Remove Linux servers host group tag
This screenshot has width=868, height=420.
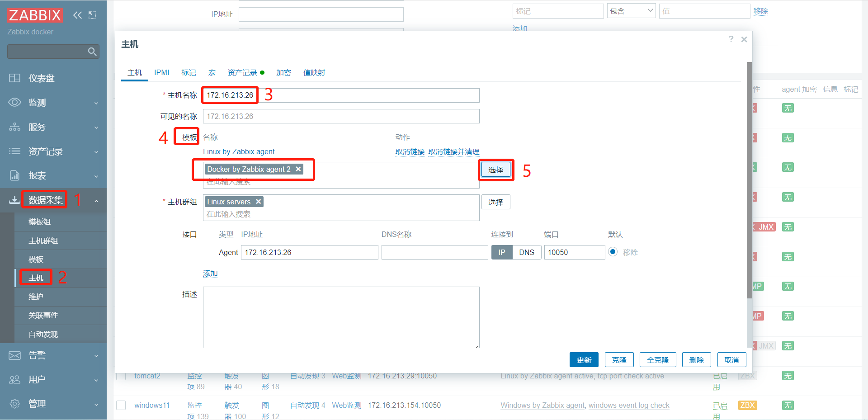pos(259,202)
